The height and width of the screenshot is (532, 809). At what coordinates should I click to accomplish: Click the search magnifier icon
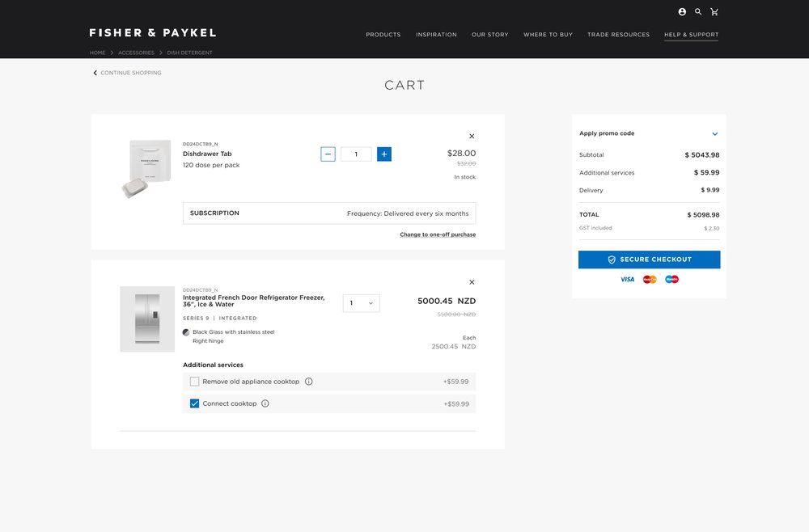[x=698, y=12]
